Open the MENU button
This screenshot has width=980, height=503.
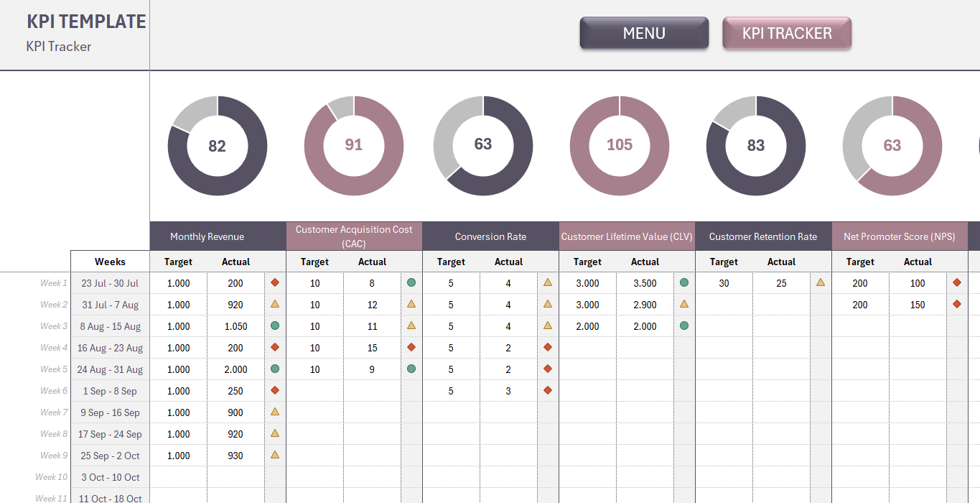tap(644, 33)
